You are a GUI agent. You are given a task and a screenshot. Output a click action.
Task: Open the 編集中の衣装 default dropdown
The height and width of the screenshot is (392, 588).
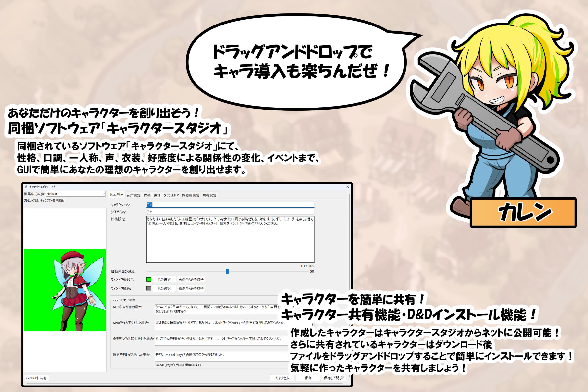click(76, 194)
